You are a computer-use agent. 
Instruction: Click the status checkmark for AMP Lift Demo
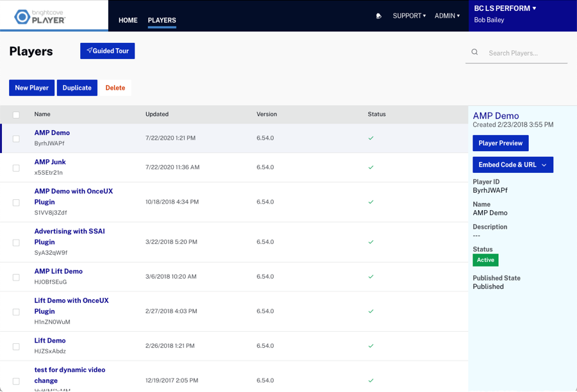point(371,277)
